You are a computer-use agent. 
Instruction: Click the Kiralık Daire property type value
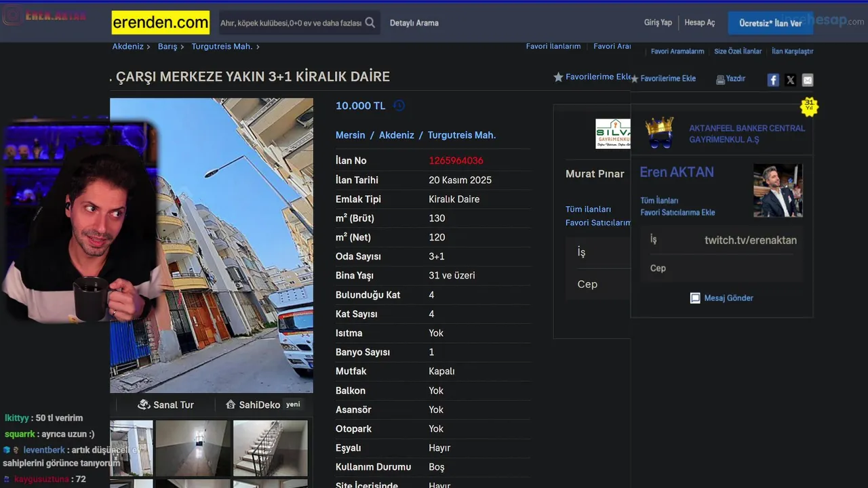[454, 199]
